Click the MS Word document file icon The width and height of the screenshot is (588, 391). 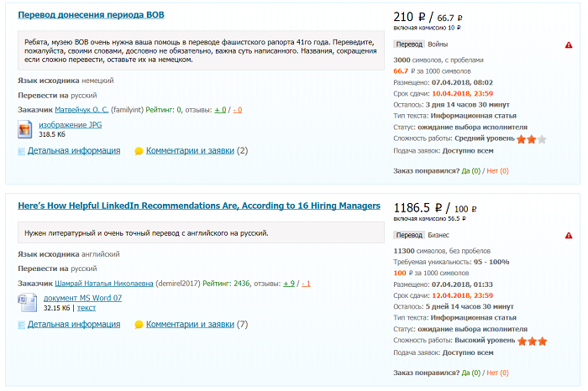[27, 303]
